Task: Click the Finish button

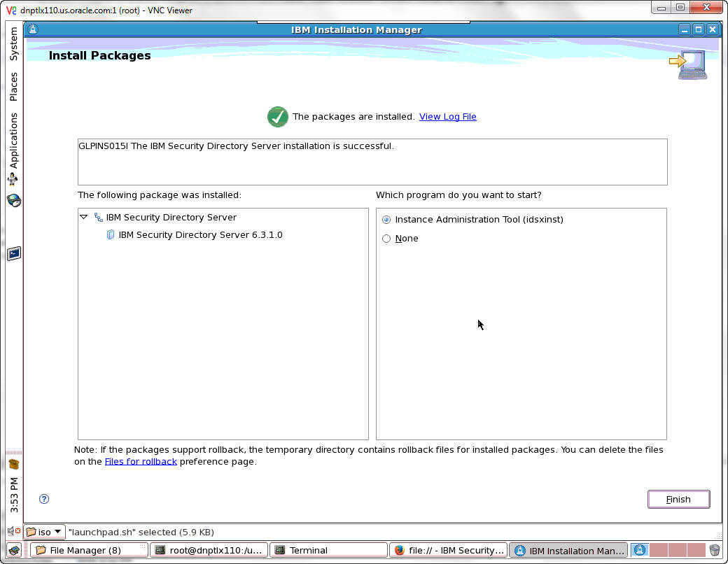Action: [x=678, y=499]
